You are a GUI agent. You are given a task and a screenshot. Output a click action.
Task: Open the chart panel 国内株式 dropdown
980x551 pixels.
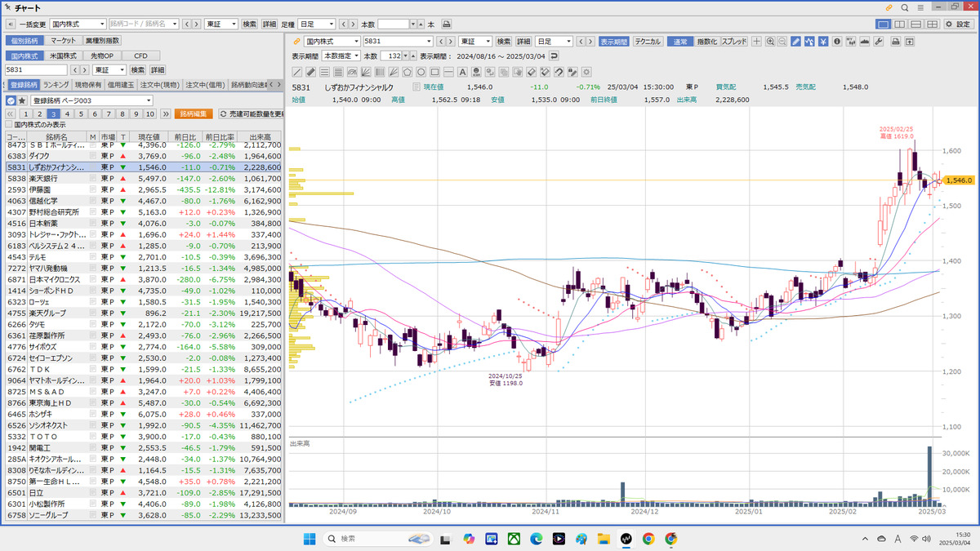(332, 41)
